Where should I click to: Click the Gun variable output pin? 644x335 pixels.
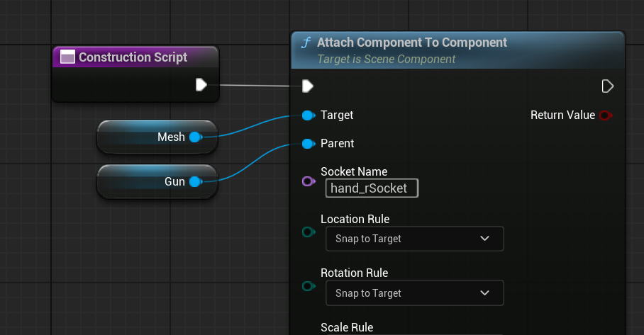click(196, 181)
